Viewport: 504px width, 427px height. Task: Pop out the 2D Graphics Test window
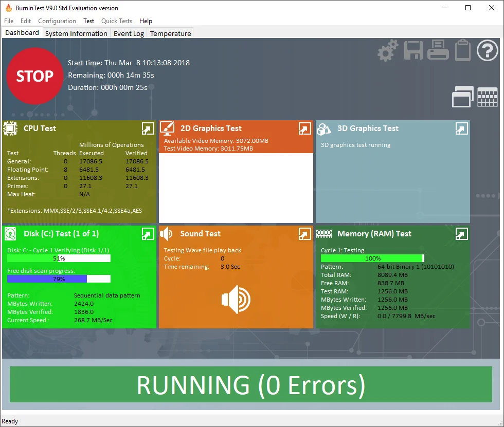[x=304, y=129]
